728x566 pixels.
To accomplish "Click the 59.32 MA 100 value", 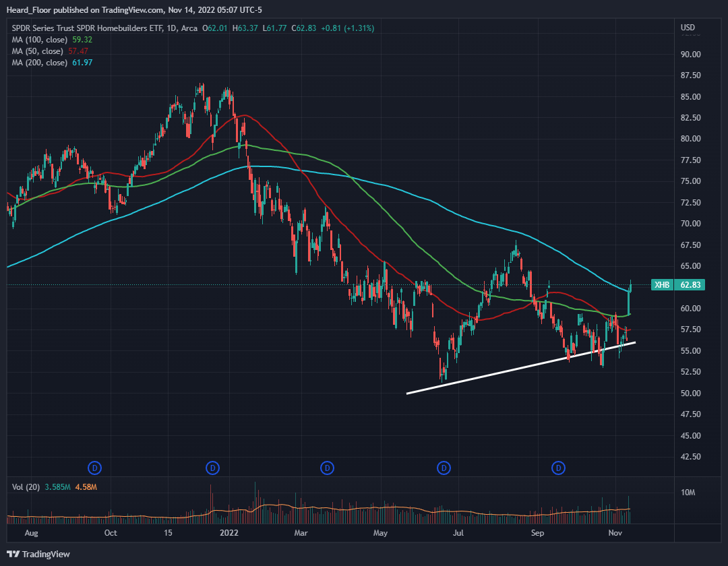I will (x=82, y=40).
